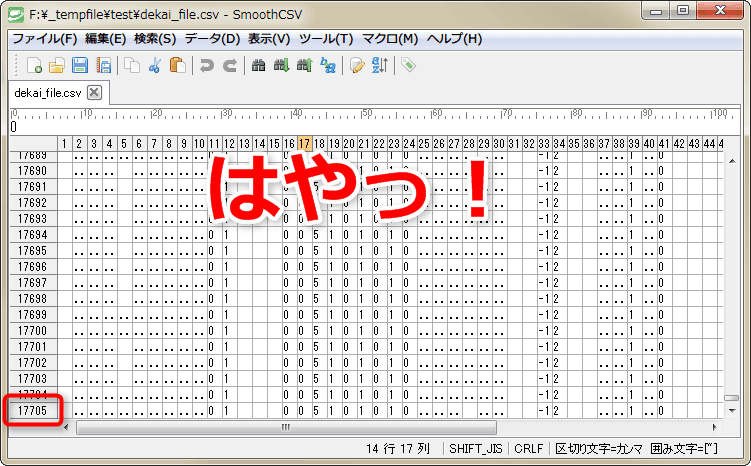Find previous with binoculars up-arrow icon
The height and width of the screenshot is (466, 751).
point(305,65)
